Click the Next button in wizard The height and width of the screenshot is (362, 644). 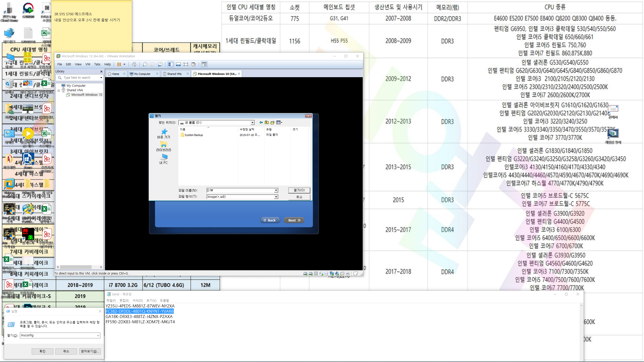click(x=294, y=220)
